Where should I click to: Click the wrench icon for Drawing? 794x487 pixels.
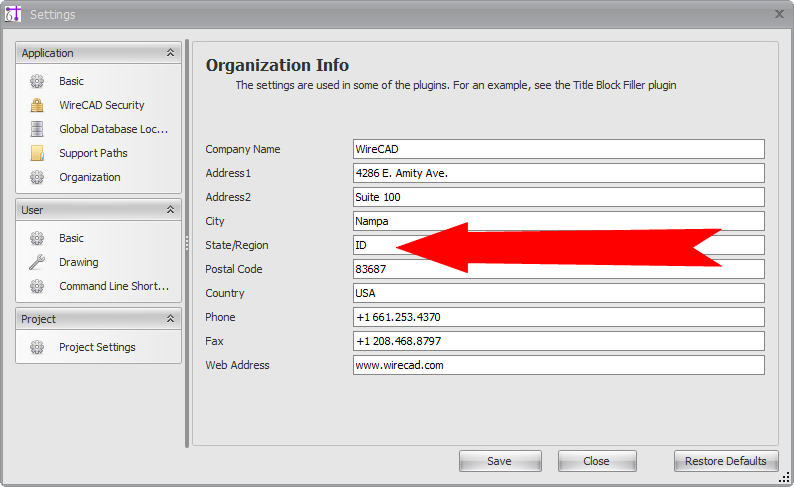(37, 262)
